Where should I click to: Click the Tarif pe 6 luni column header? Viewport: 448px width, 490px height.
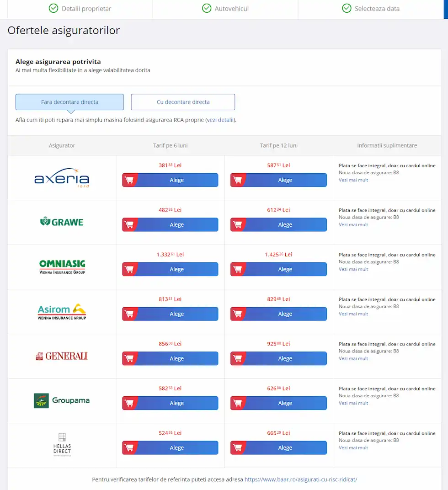point(171,145)
